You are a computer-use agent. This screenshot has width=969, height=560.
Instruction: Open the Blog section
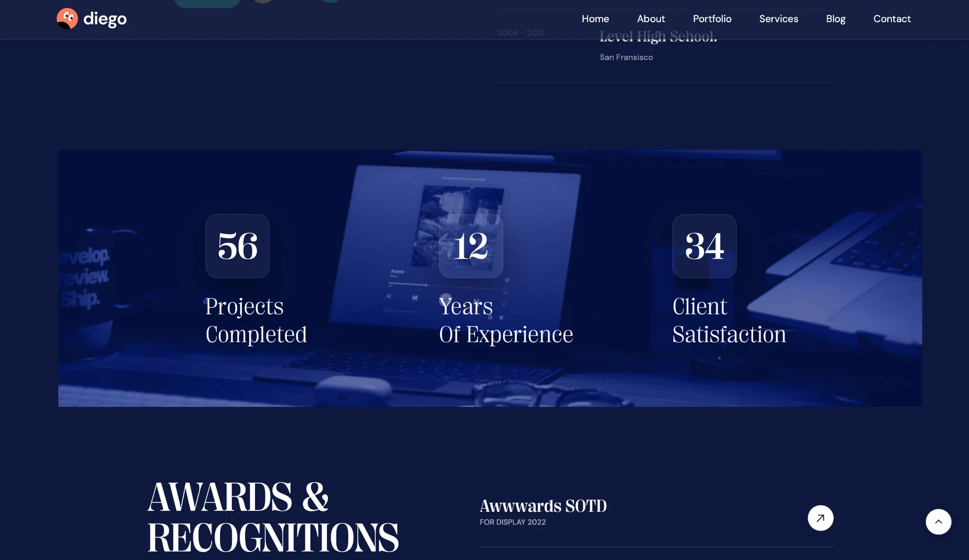click(835, 19)
